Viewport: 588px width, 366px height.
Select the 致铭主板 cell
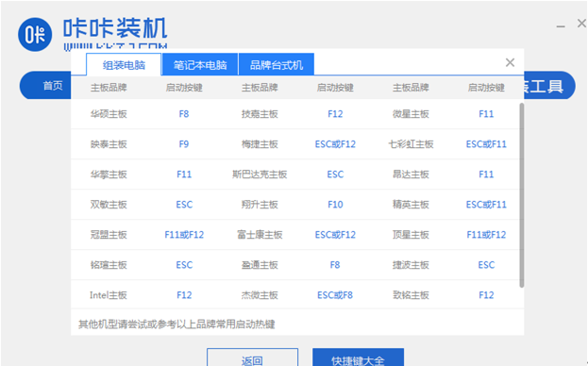(x=411, y=295)
